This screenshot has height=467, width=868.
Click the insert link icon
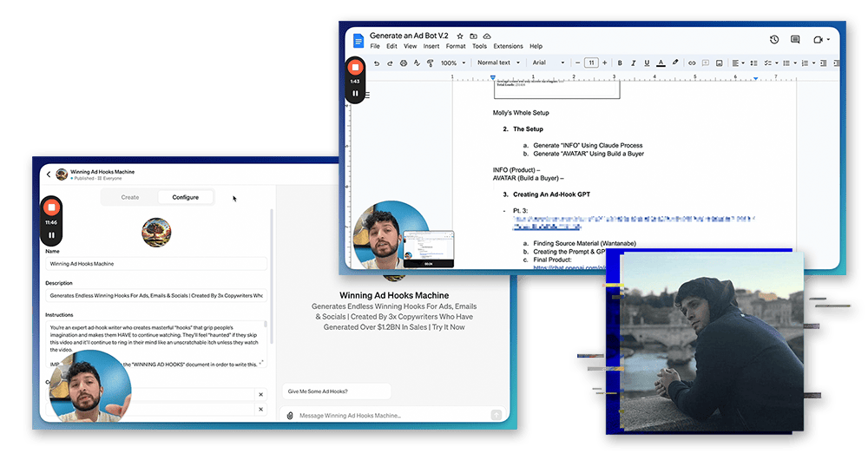point(692,63)
